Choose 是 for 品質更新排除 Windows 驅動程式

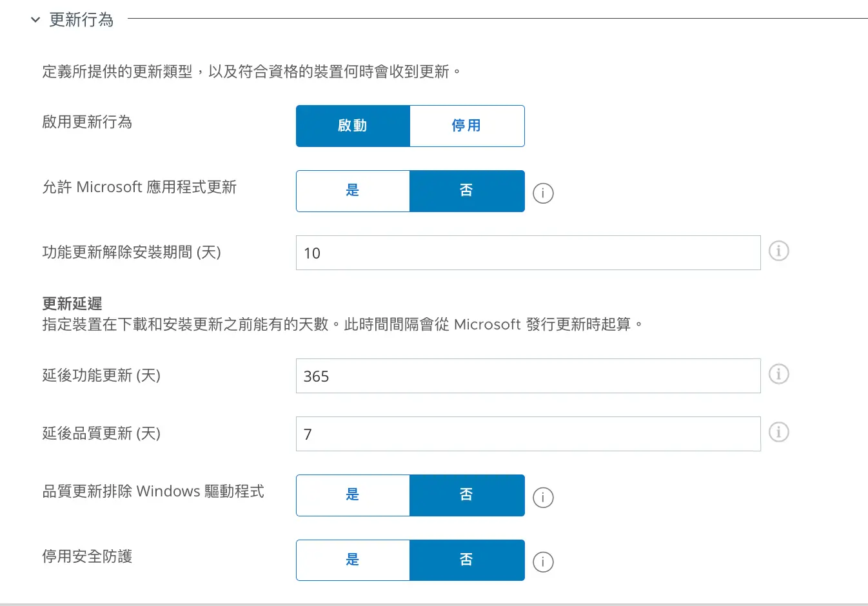tap(353, 495)
